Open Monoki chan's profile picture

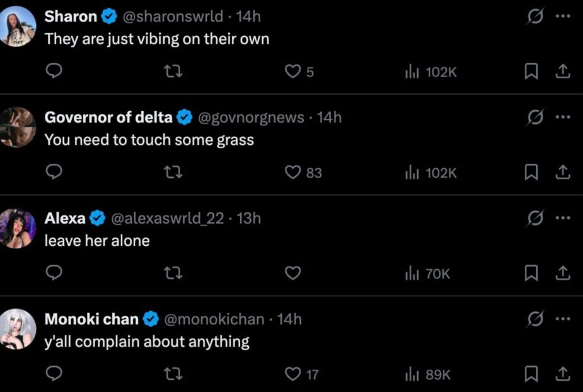click(18, 329)
